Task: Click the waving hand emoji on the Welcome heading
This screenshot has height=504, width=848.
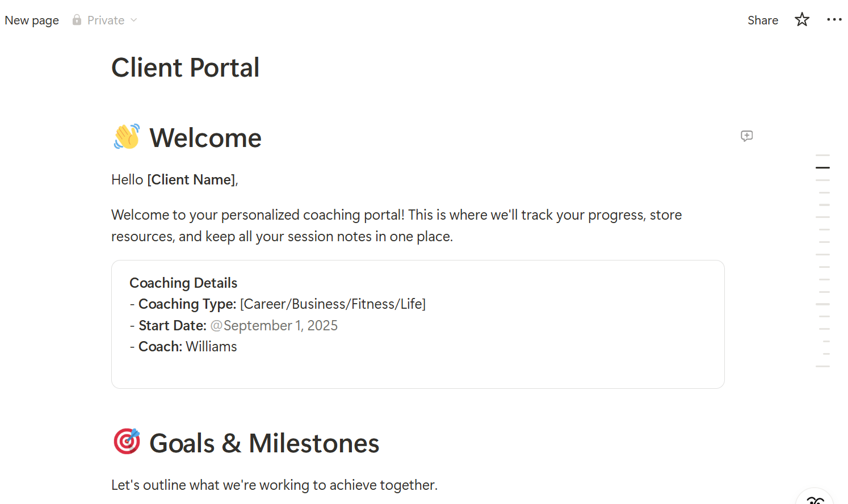Action: pos(126,136)
